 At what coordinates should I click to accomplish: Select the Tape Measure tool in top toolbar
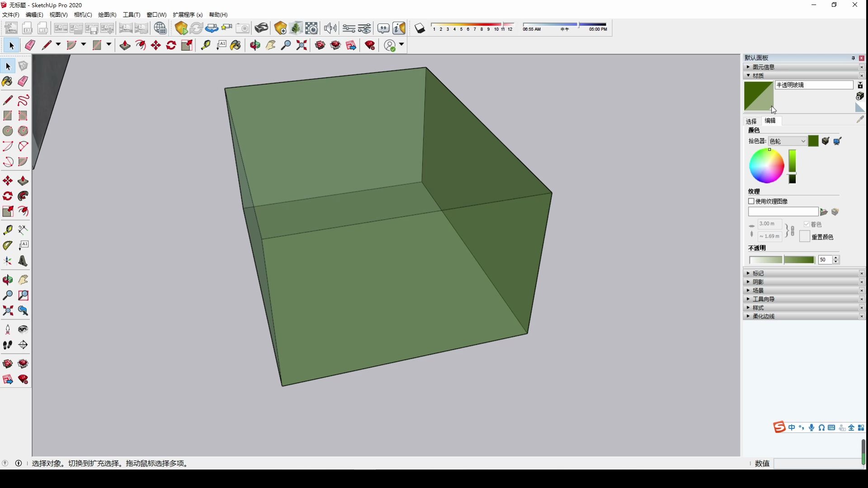click(206, 45)
